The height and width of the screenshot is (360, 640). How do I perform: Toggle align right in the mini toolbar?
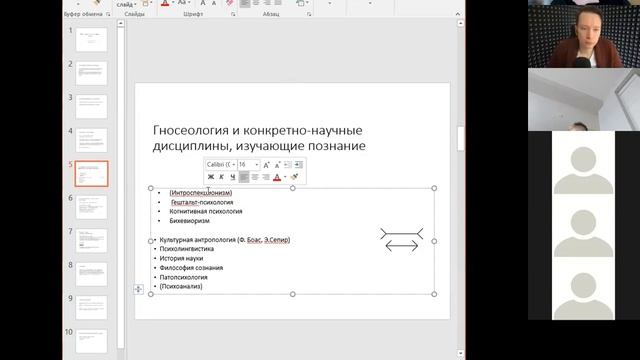click(x=265, y=177)
